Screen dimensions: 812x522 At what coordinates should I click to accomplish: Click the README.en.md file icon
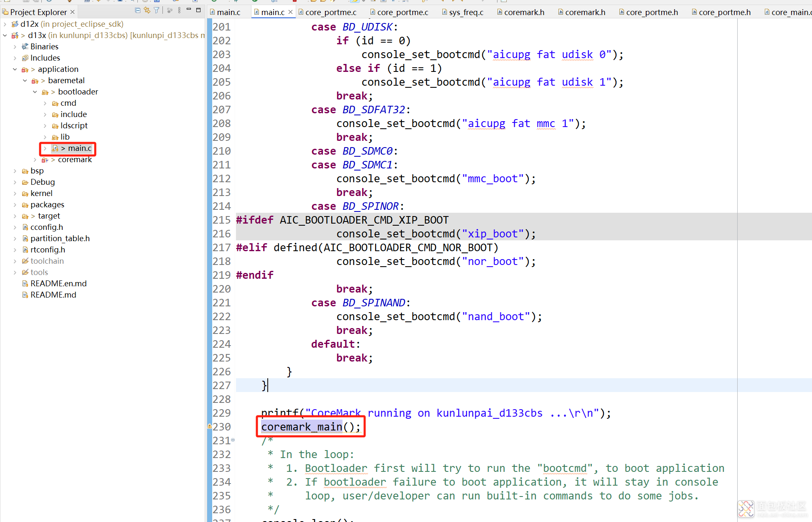25,284
